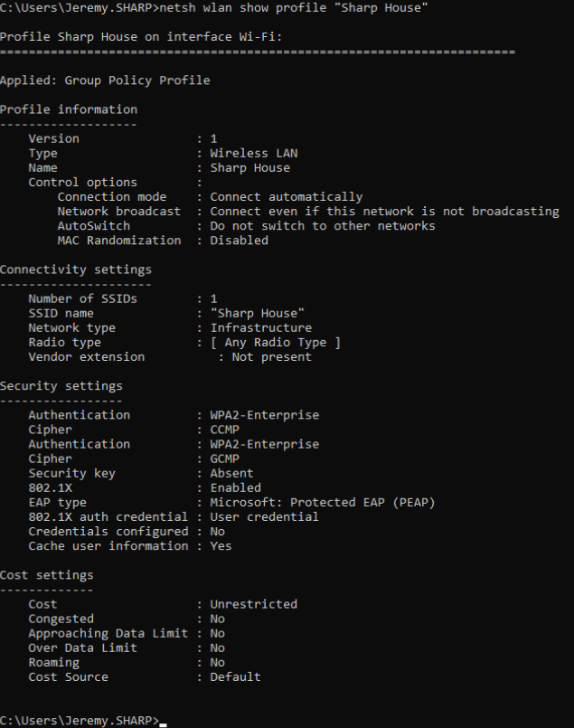Image resolution: width=574 pixels, height=728 pixels.
Task: Click the "Cost settings" section heading
Action: (x=47, y=574)
